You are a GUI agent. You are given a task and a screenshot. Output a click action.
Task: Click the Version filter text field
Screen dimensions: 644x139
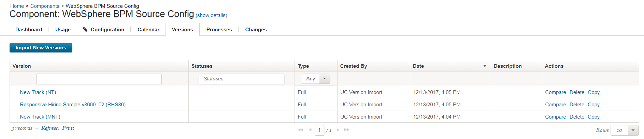click(x=99, y=79)
